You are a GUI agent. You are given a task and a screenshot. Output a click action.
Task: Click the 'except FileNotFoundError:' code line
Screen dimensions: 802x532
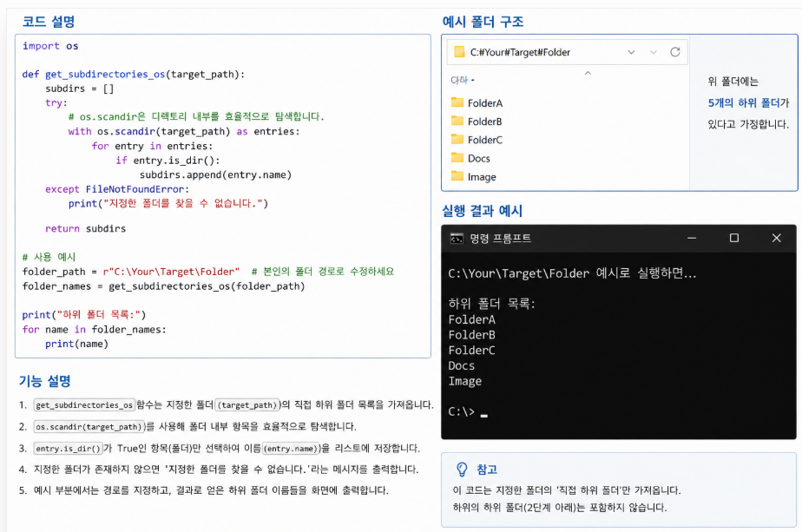117,189
